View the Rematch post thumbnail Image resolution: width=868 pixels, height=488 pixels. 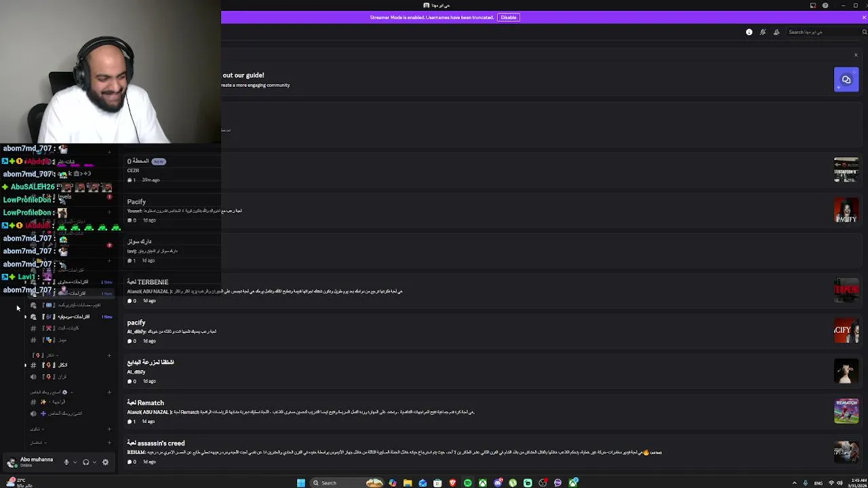point(846,411)
